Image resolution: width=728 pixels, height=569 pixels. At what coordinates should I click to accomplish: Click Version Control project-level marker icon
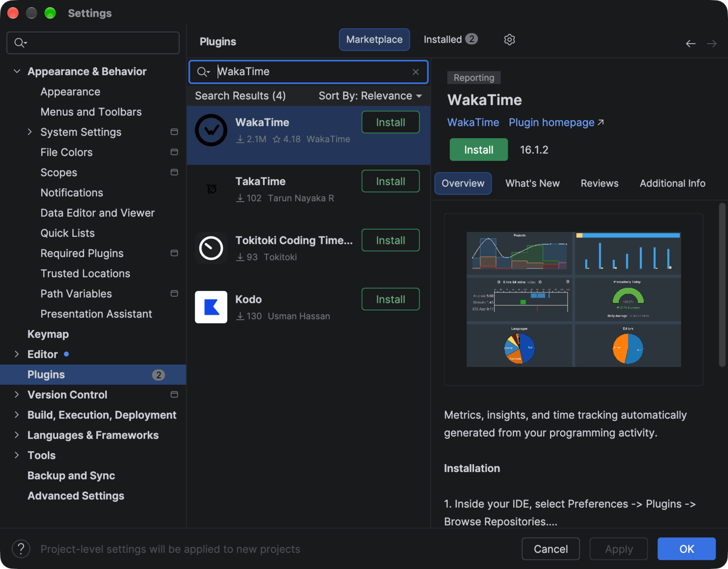tap(174, 394)
